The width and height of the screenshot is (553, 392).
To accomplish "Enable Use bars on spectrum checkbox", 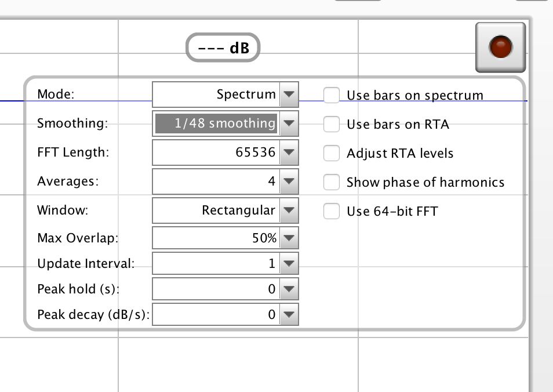I will (332, 95).
